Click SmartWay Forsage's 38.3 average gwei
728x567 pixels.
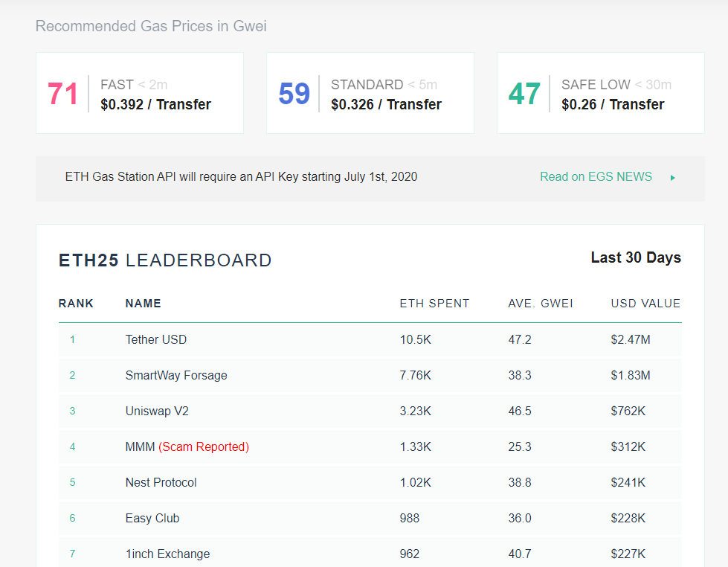point(520,376)
